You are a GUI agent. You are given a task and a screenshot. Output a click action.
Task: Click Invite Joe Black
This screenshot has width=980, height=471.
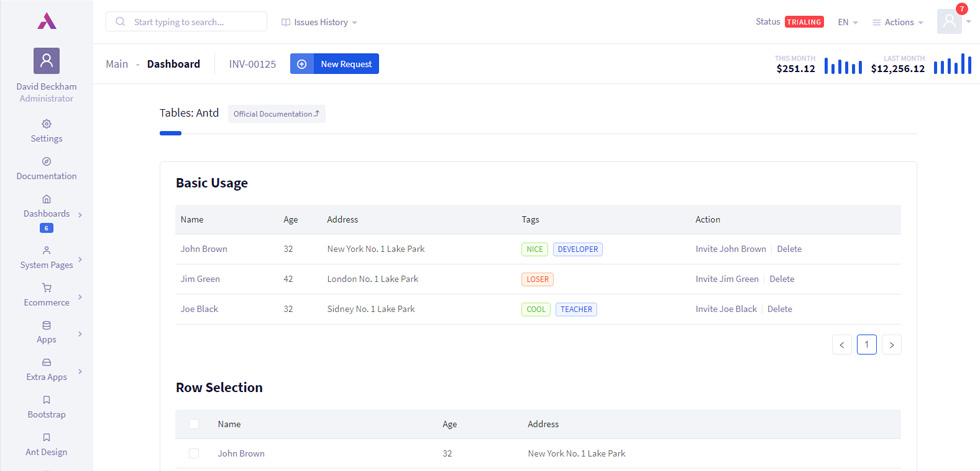[x=726, y=309]
